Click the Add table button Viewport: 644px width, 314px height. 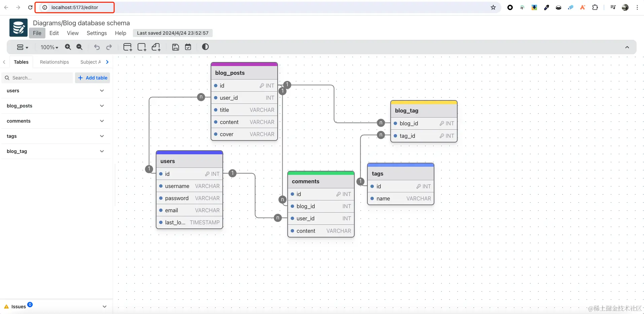point(93,78)
